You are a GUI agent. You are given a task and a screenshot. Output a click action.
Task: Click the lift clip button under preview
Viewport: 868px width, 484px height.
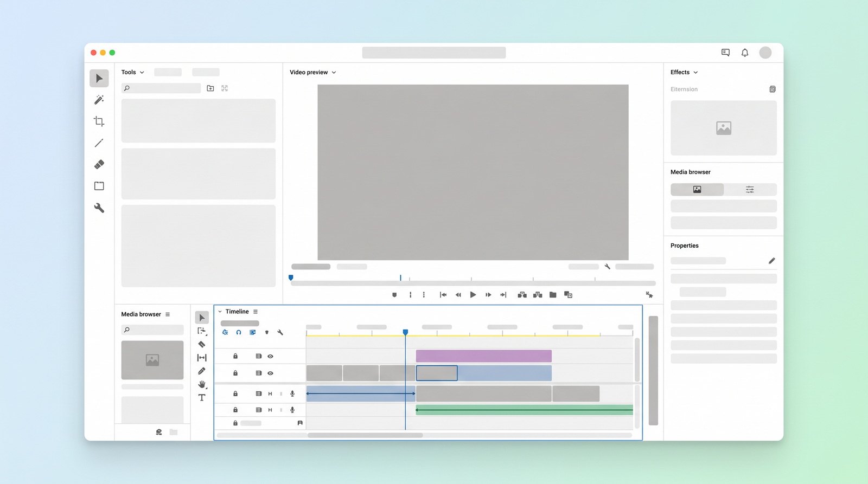pyautogui.click(x=522, y=295)
